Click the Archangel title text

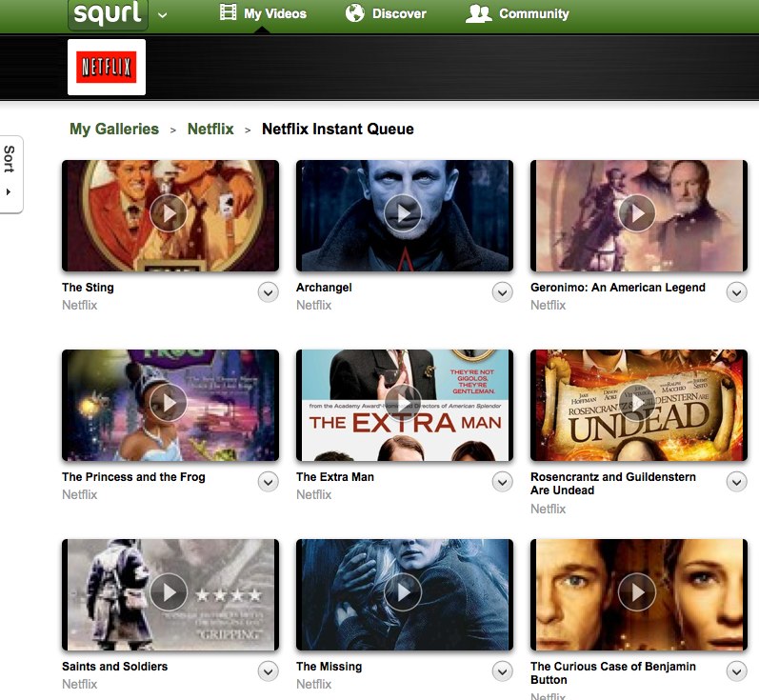tap(324, 288)
